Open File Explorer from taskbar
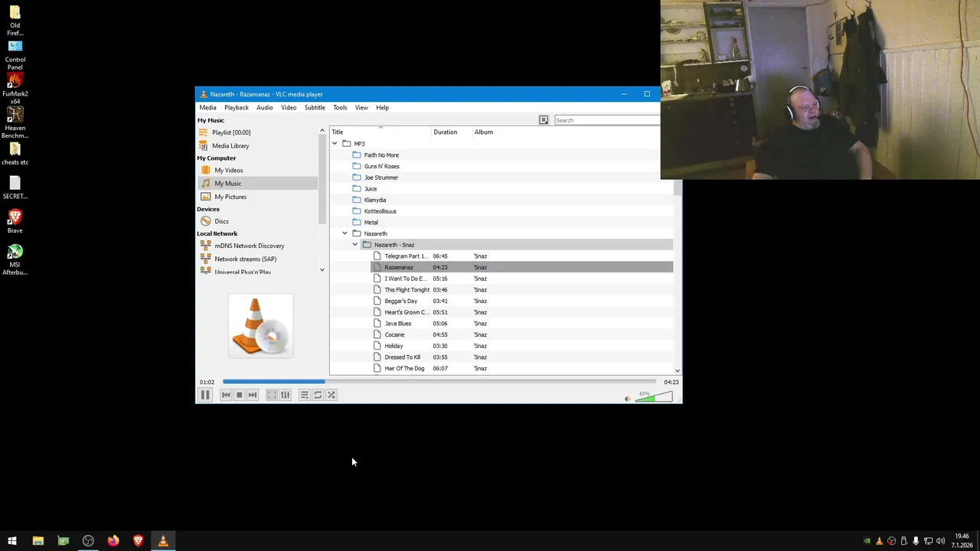Screen dimensions: 980x551 coord(38,541)
